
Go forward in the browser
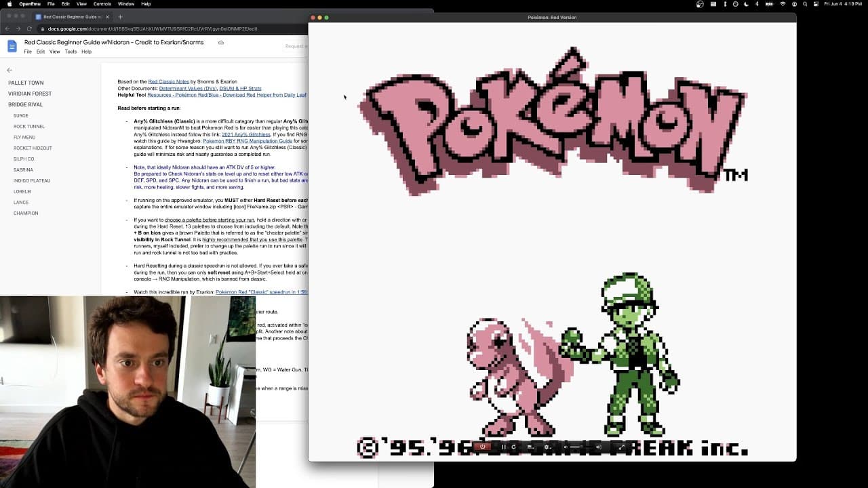click(x=18, y=29)
